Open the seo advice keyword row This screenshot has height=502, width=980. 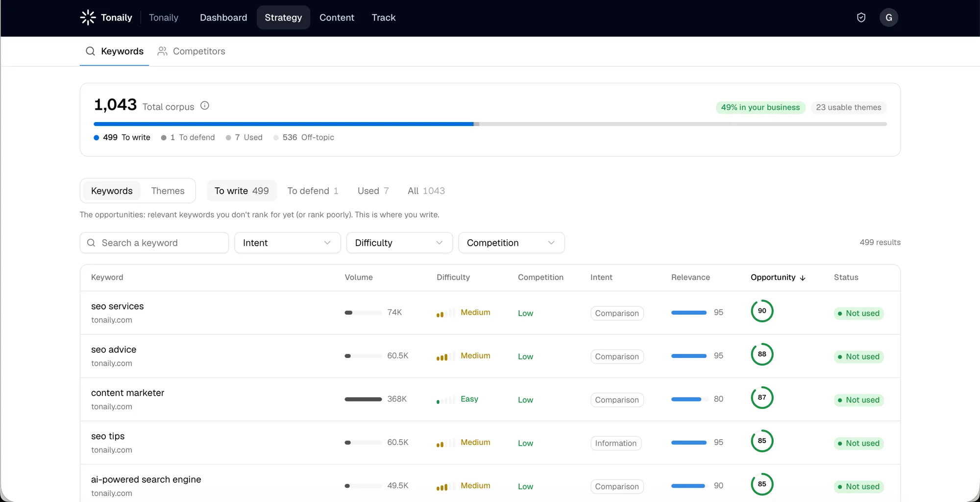tap(490, 356)
